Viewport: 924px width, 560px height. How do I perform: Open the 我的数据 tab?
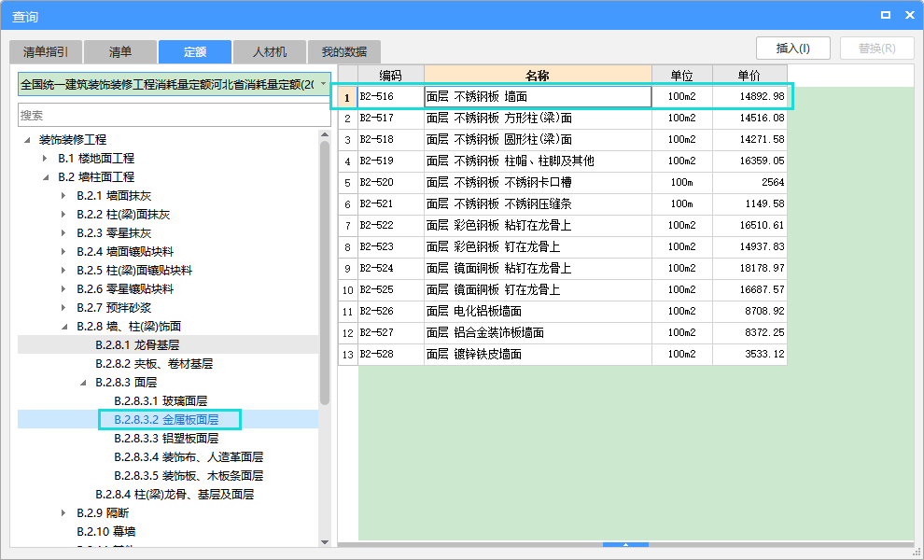[344, 52]
